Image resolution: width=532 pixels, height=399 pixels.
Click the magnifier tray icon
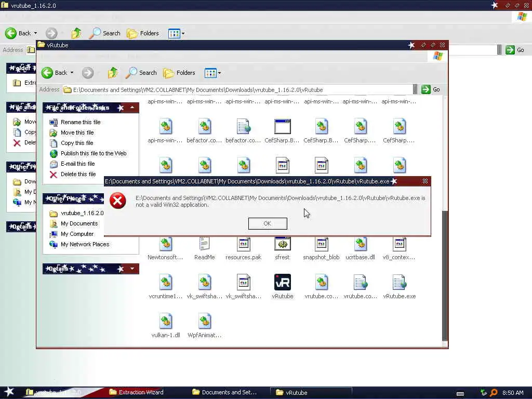click(x=494, y=393)
